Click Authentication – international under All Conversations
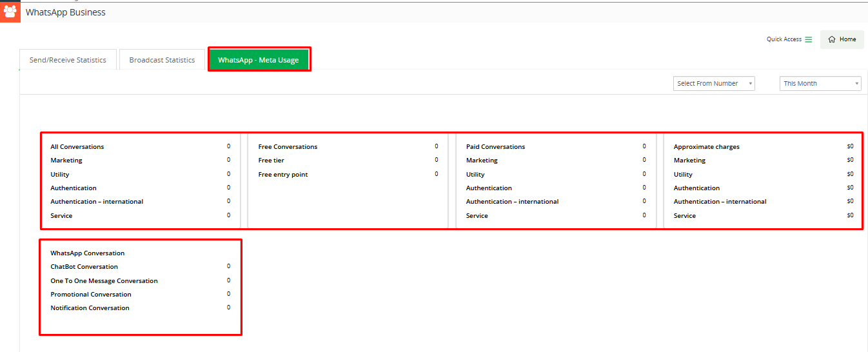 click(x=97, y=202)
